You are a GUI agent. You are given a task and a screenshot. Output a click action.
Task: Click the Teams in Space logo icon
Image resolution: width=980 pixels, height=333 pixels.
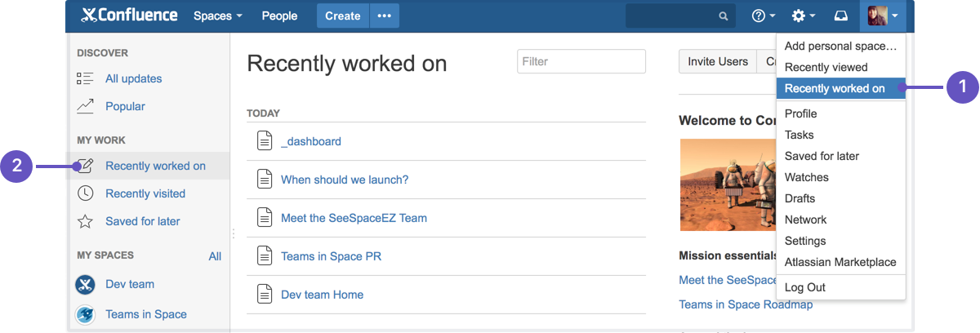coord(85,314)
